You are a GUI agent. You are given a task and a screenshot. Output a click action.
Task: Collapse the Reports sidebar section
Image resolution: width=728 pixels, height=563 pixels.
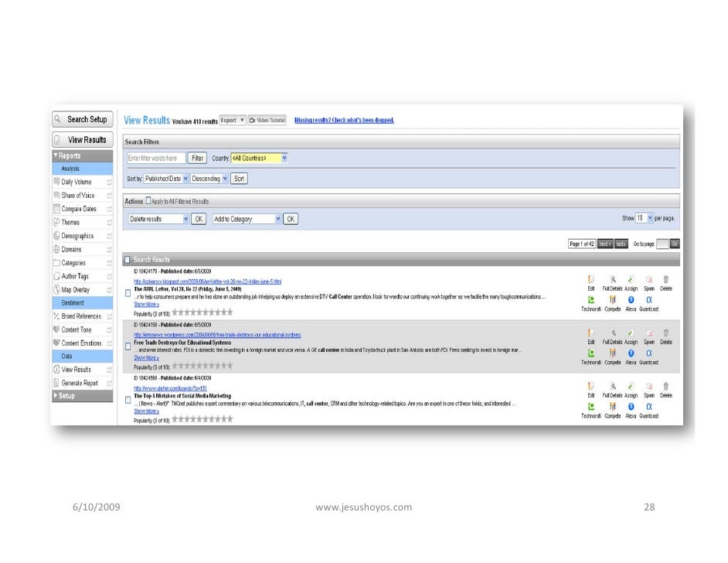pos(82,155)
